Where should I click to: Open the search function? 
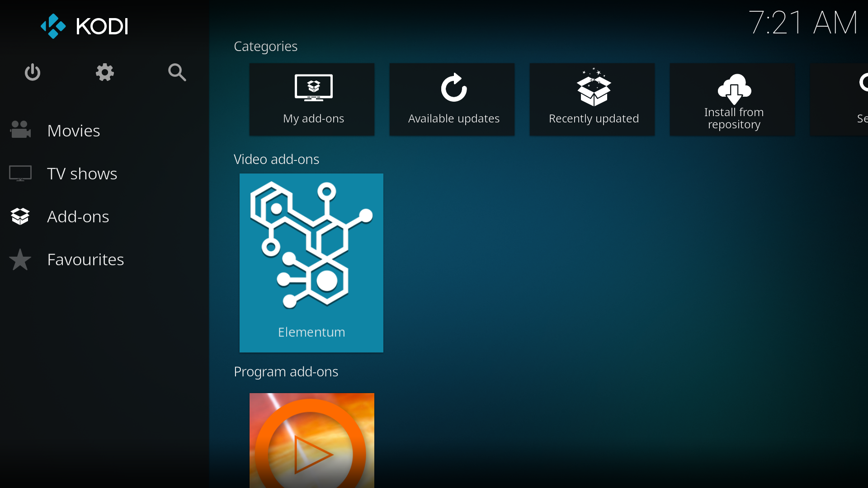177,71
